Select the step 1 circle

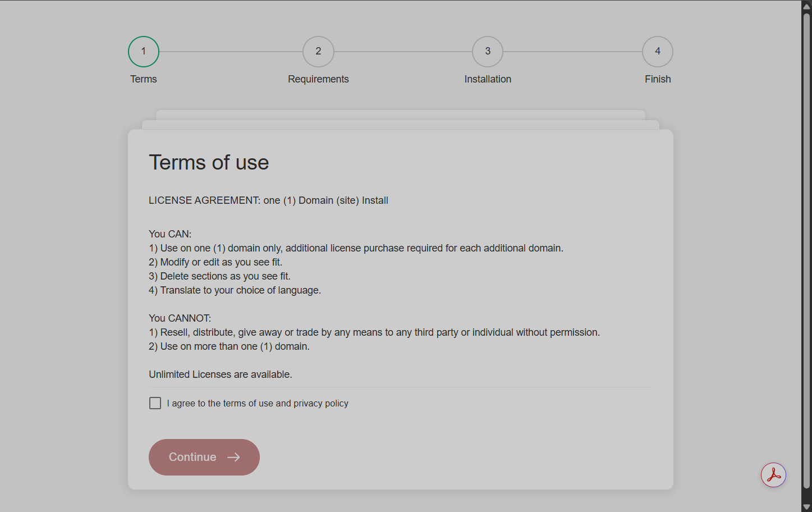tap(144, 52)
